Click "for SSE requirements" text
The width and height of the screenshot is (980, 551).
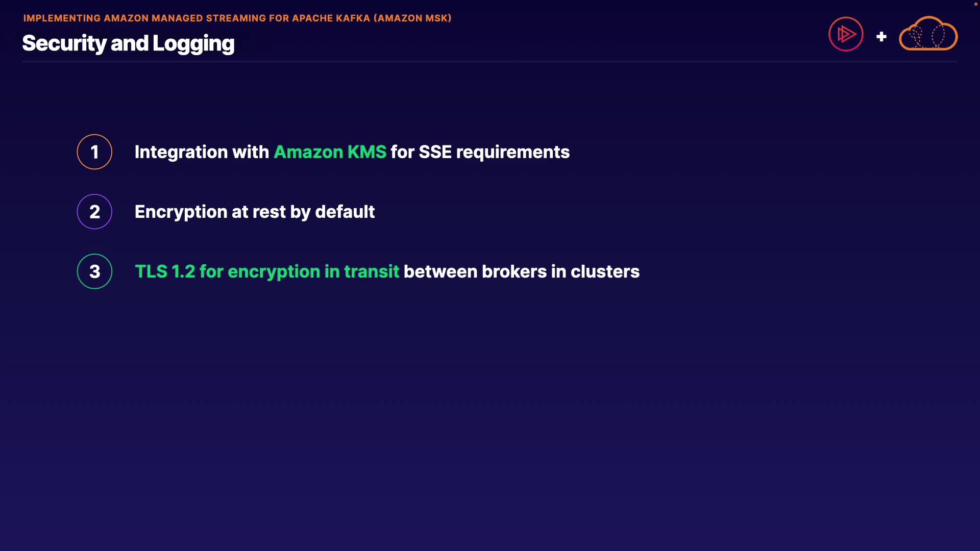(x=480, y=152)
